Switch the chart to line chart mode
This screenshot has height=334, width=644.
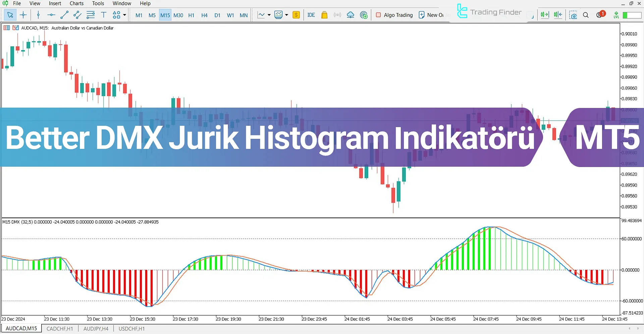(x=261, y=15)
